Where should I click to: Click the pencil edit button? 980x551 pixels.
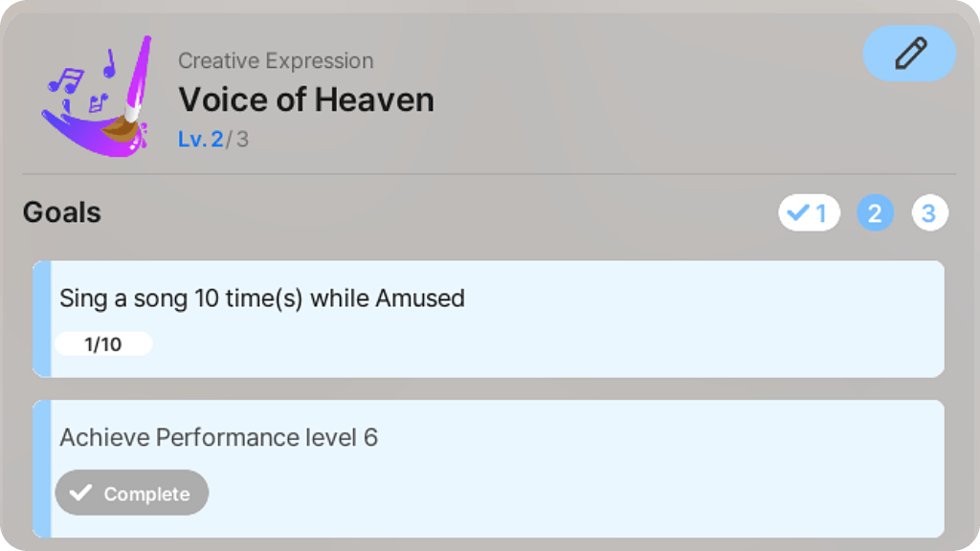tap(909, 54)
